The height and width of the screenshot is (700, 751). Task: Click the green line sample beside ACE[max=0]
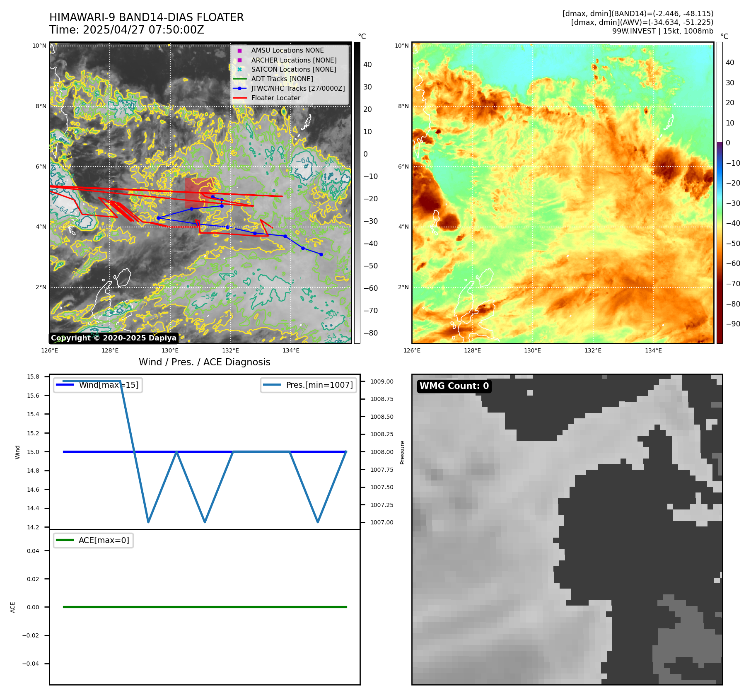(65, 540)
